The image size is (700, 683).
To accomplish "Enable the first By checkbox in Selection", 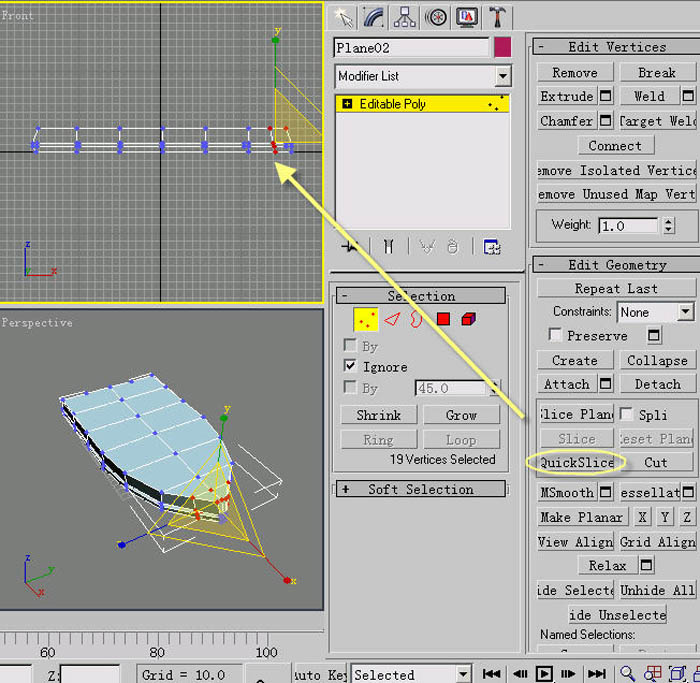I will pyautogui.click(x=350, y=345).
